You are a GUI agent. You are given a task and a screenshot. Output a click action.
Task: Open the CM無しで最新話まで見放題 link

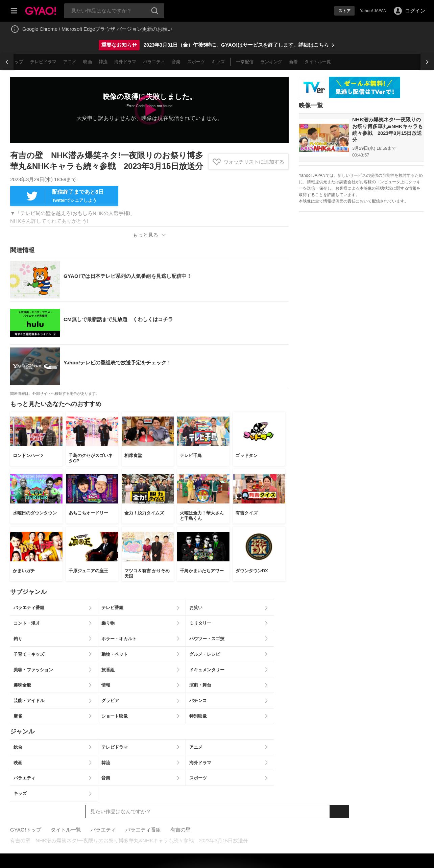point(118,319)
